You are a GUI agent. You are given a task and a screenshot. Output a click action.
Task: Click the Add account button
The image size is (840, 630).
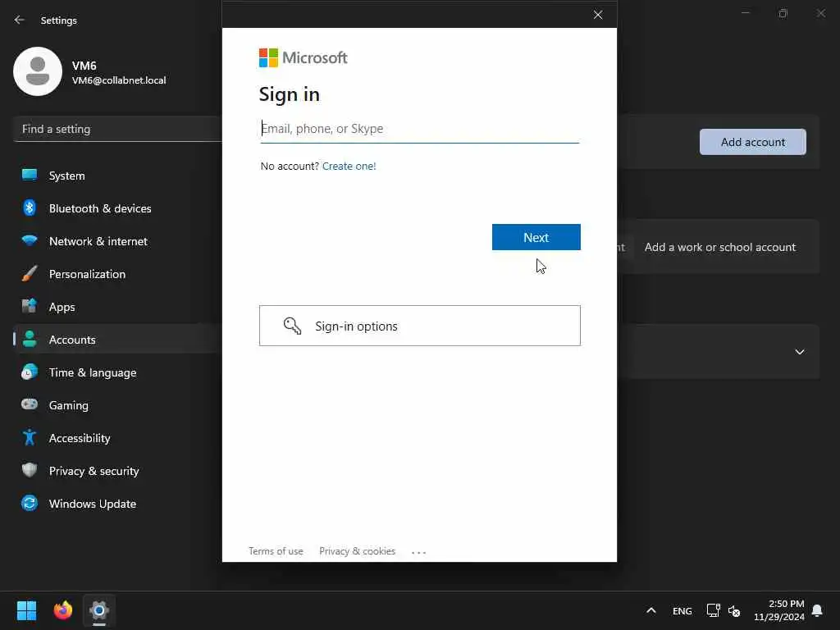point(753,142)
